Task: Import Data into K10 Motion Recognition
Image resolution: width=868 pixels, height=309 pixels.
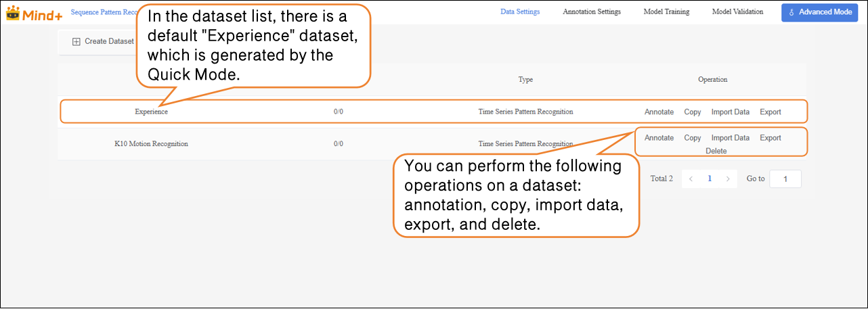Action: (x=731, y=138)
